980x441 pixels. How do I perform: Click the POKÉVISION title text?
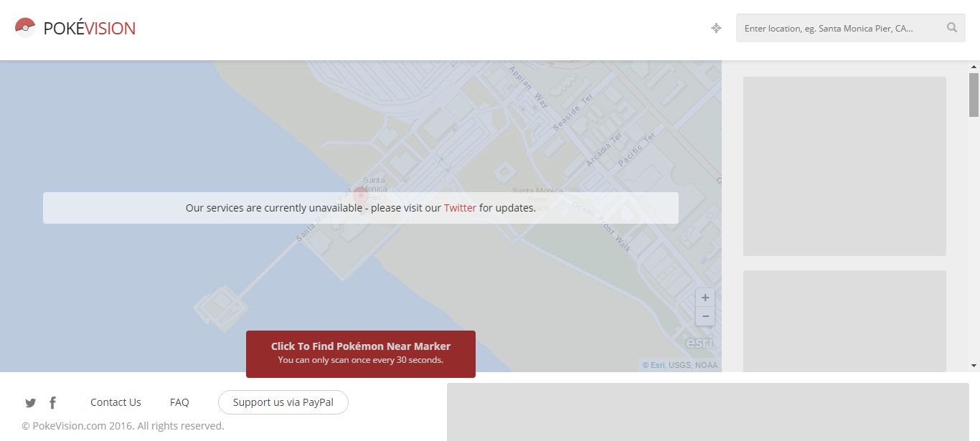(89, 29)
